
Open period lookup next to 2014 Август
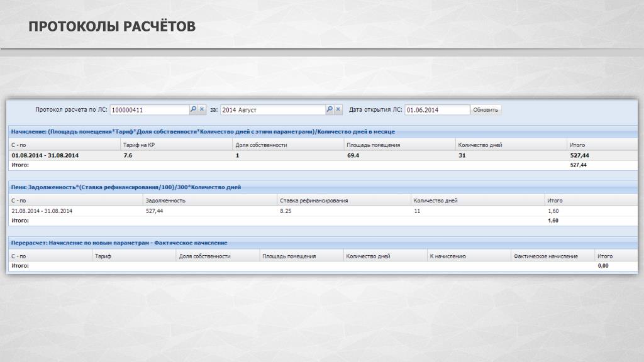(x=330, y=109)
